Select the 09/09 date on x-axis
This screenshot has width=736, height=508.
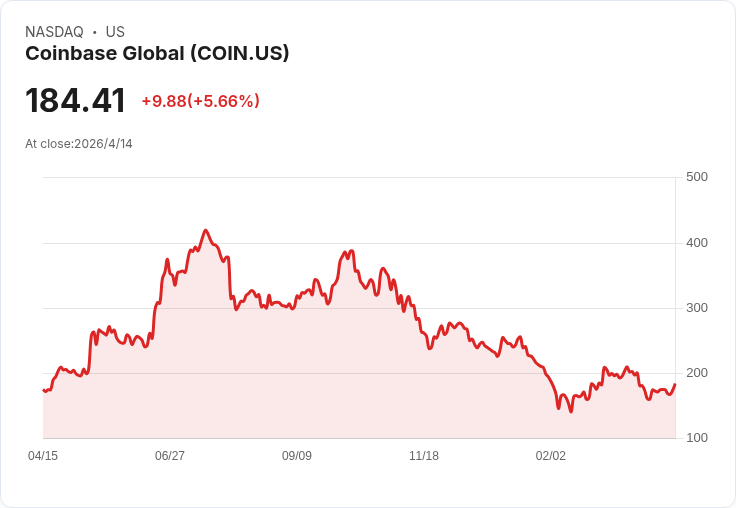297,456
